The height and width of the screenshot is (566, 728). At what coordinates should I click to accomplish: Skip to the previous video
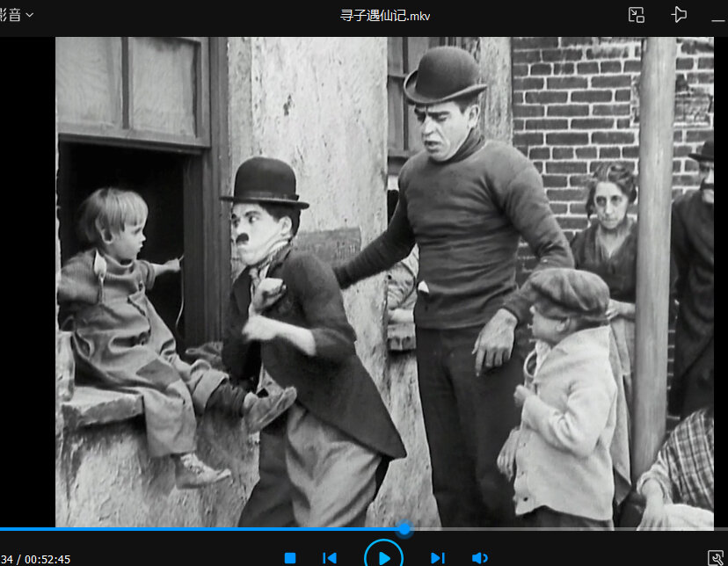(x=329, y=557)
